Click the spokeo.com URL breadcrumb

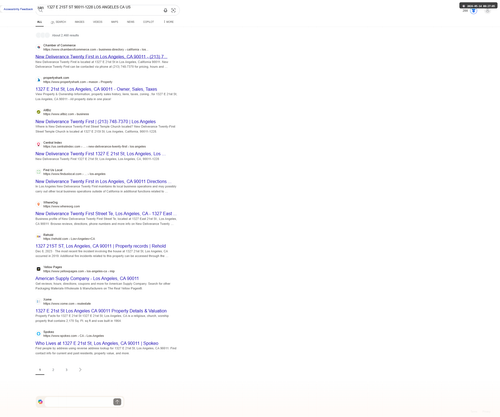73,336
